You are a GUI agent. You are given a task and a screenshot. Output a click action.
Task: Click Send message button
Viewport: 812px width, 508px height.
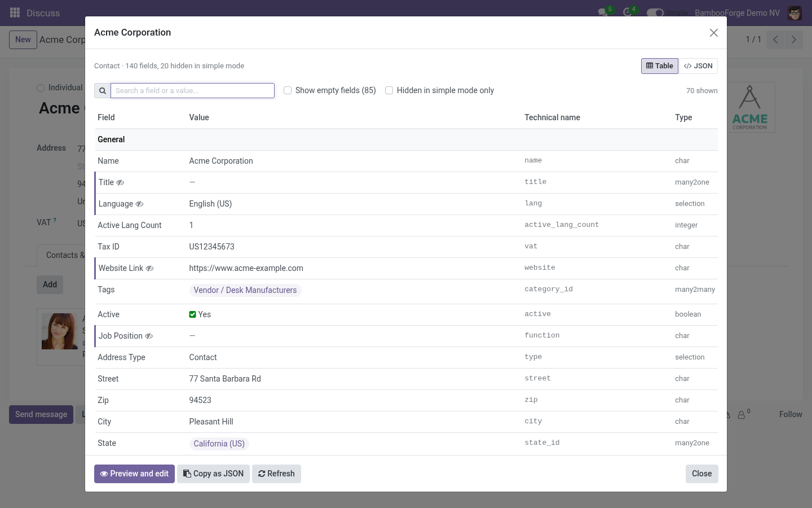point(41,414)
